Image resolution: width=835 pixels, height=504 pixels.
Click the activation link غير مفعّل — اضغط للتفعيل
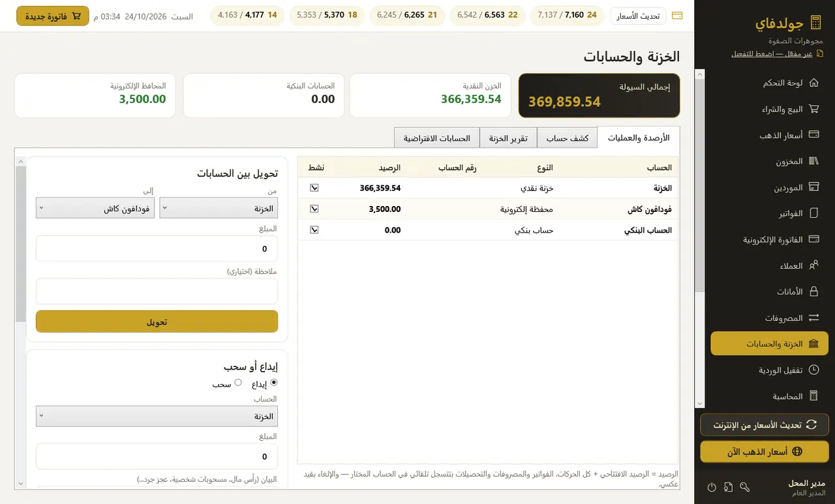click(772, 53)
